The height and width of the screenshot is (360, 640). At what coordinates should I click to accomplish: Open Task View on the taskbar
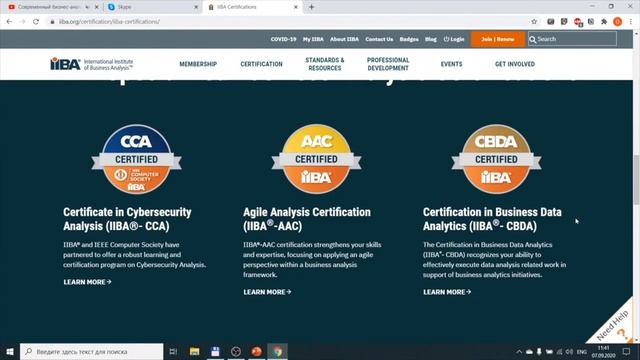(173, 351)
